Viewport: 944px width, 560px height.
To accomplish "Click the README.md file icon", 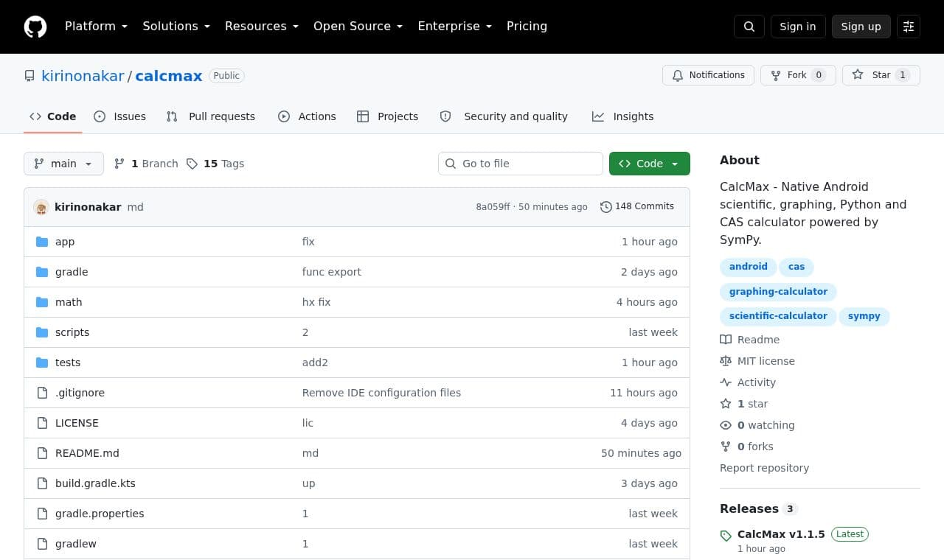I will (42, 453).
